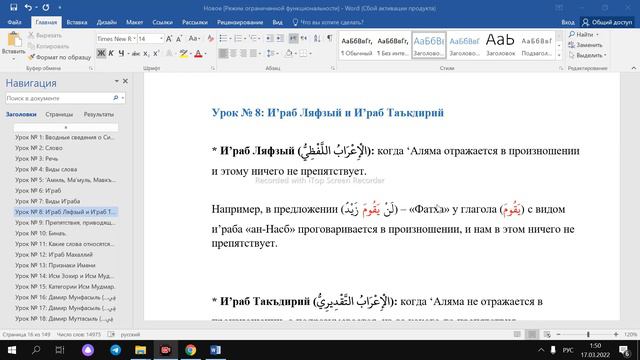The image size is (640, 360).
Task: Go to heading Урок № 10: Бинаъ
Action: coord(66,233)
